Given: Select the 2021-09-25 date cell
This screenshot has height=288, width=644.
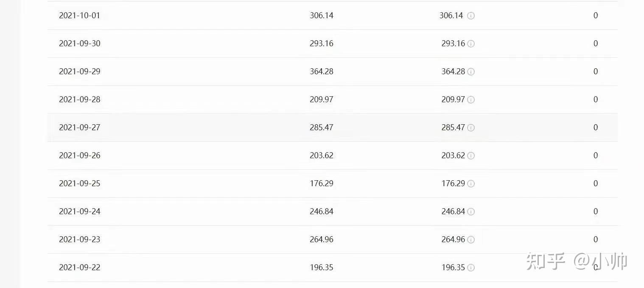Looking at the screenshot, I should 80,183.
